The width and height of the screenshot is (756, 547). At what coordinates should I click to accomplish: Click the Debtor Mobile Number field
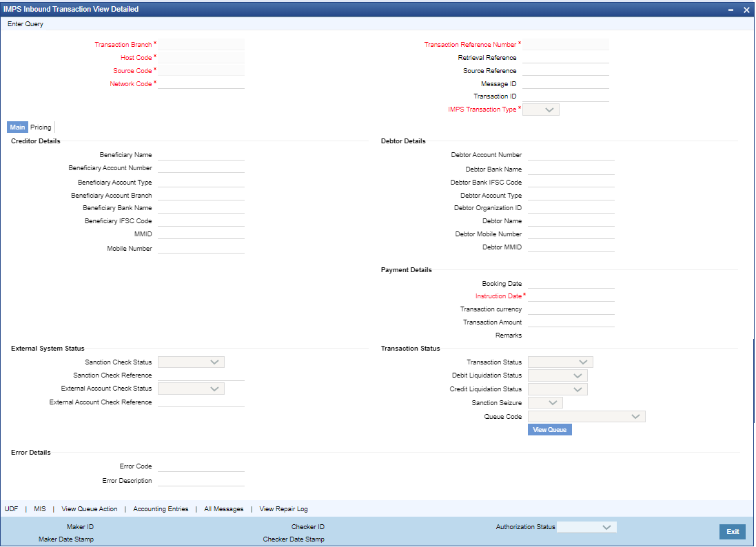click(x=571, y=234)
